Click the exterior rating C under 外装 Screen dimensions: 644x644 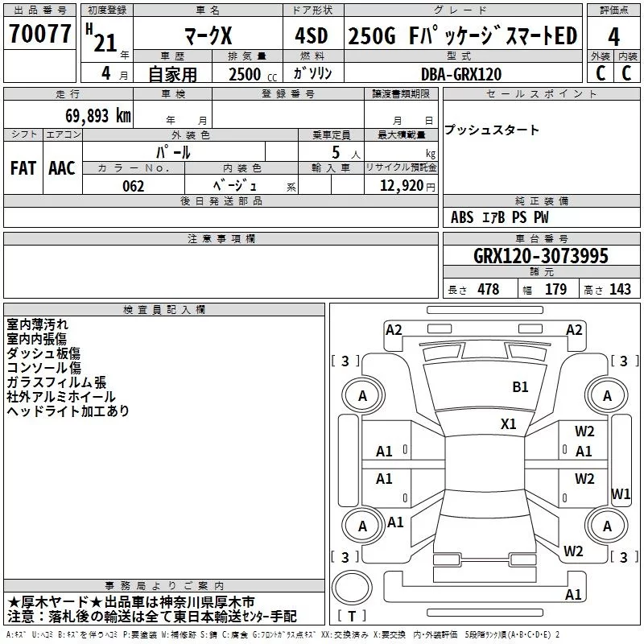pyautogui.click(x=601, y=73)
